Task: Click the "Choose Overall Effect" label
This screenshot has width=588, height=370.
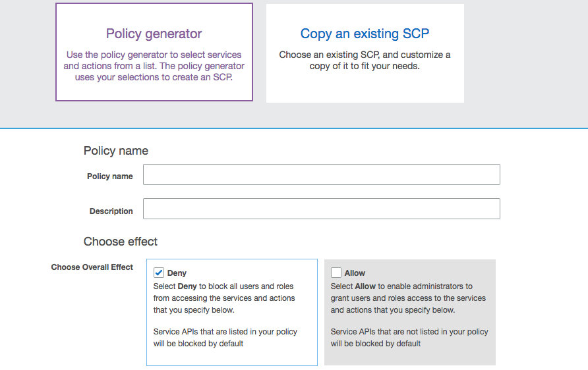Action: 92,267
